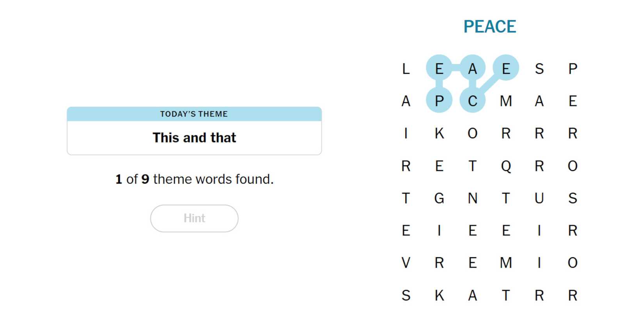Select the letter V tile
The height and width of the screenshot is (322, 644).
tap(406, 263)
